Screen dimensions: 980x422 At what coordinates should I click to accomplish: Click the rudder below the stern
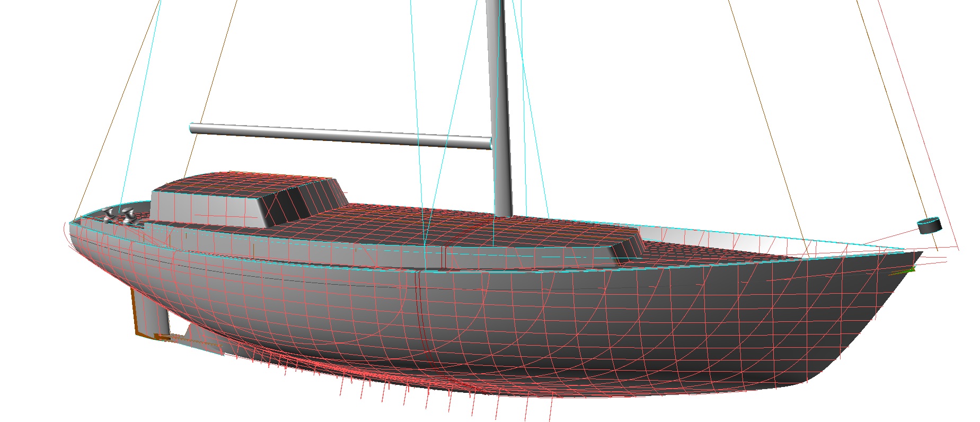pyautogui.click(x=151, y=313)
